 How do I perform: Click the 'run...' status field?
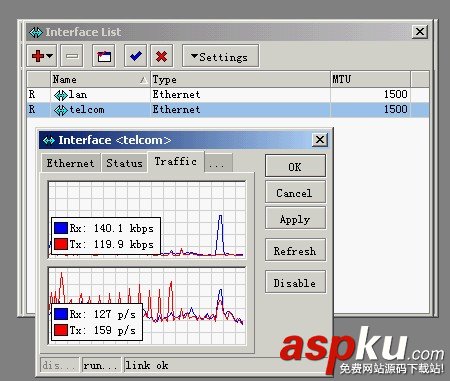[x=101, y=365]
